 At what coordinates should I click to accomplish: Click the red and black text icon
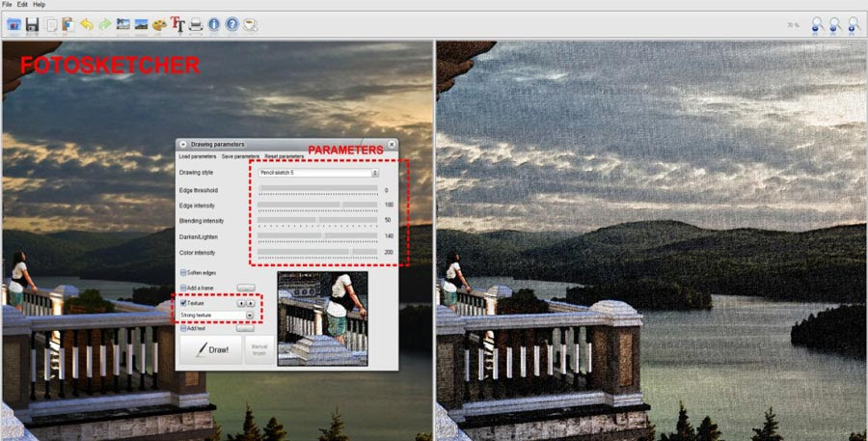(177, 24)
